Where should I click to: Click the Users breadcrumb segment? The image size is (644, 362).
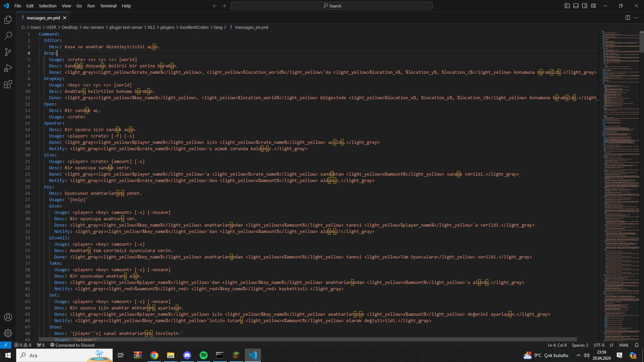click(x=36, y=27)
